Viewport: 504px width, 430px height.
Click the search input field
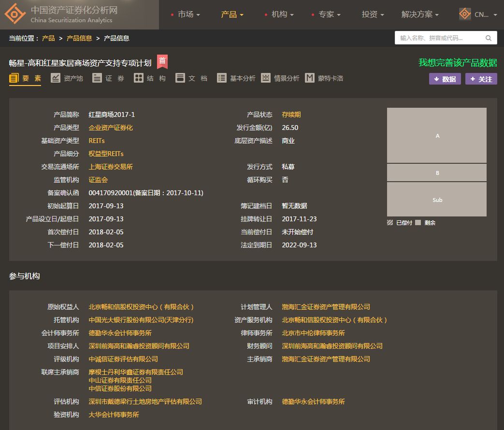point(446,38)
